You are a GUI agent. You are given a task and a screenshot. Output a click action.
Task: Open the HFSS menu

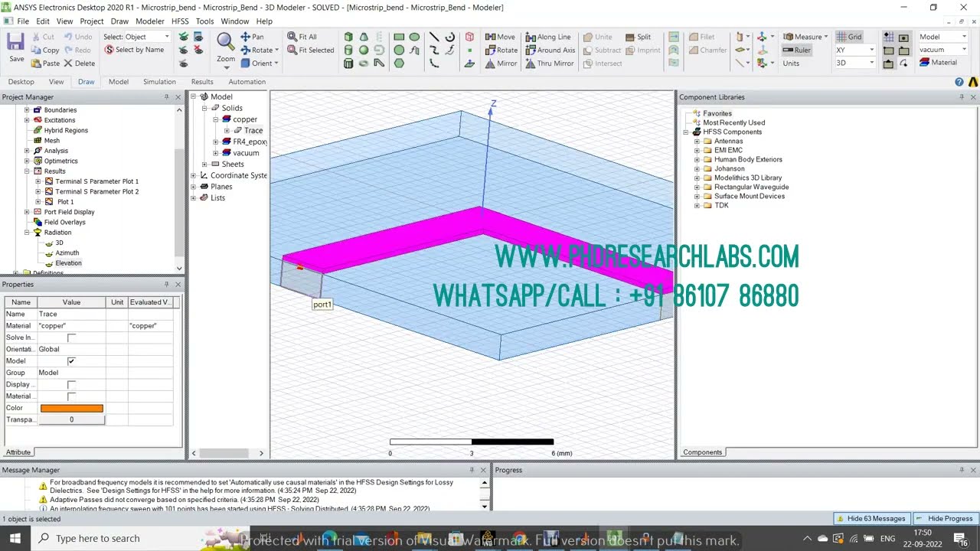180,21
